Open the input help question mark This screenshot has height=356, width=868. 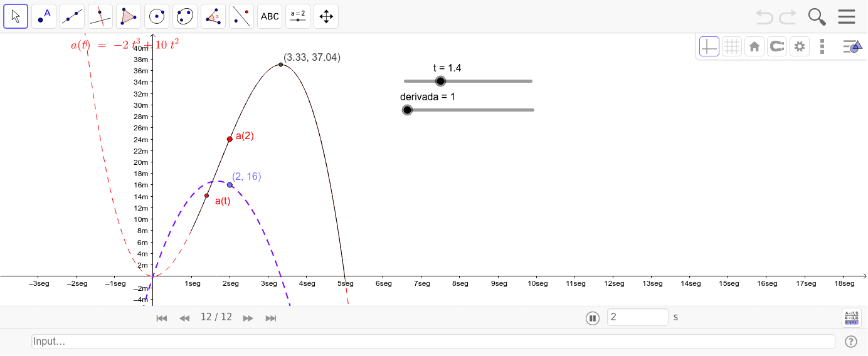pyautogui.click(x=851, y=342)
